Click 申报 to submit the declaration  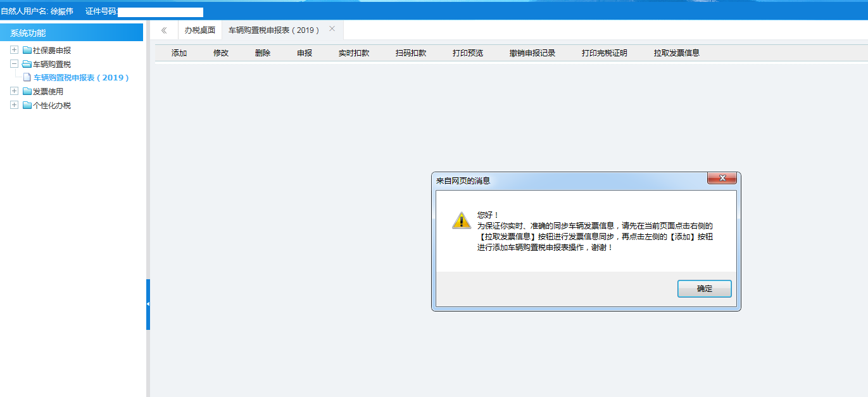click(304, 53)
